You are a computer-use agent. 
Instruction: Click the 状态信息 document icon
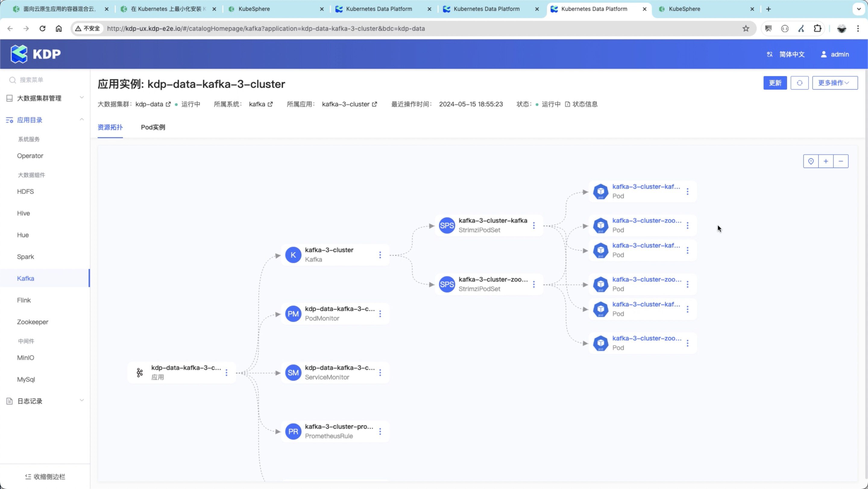tap(568, 104)
